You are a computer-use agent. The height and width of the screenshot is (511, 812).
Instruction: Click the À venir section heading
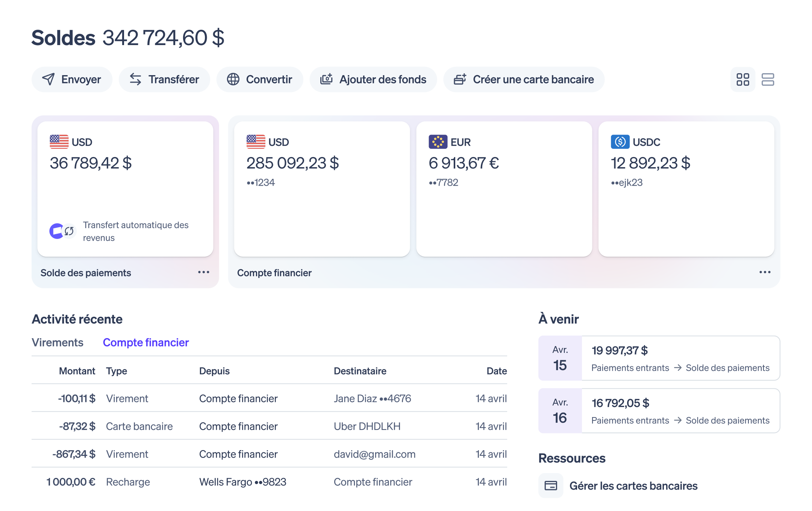tap(558, 319)
